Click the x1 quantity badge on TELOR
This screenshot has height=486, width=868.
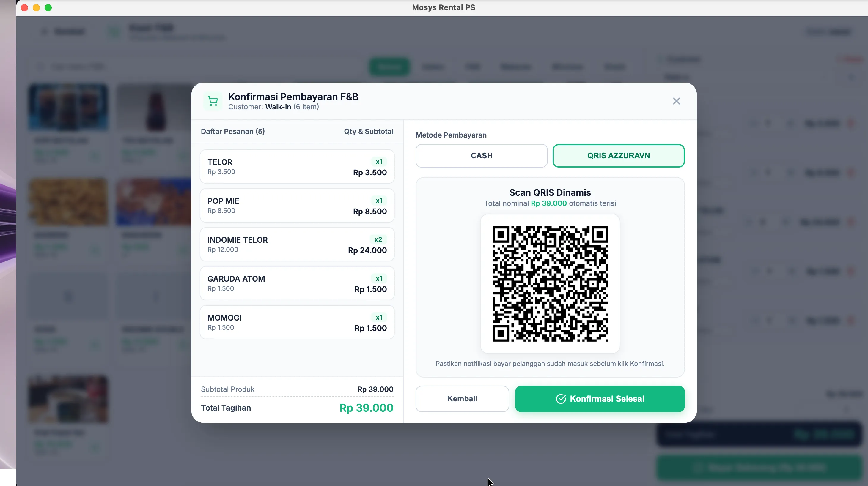coord(379,162)
